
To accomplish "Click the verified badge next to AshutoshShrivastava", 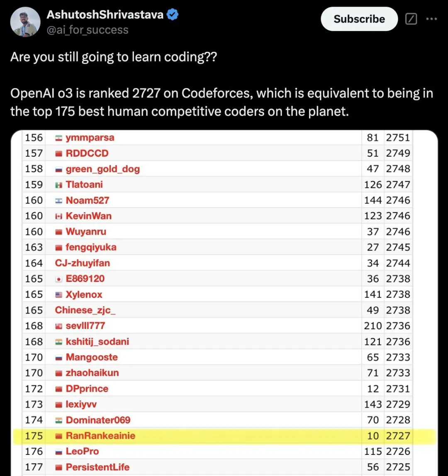I will [172, 14].
